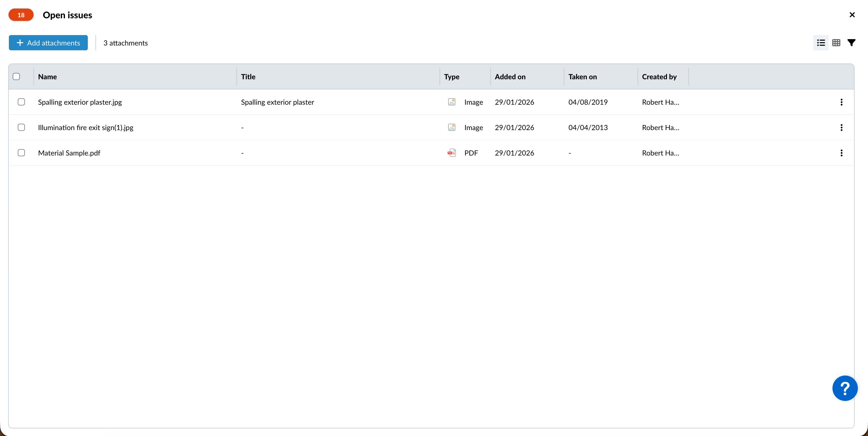Open the Material Sample.pdf file name
The image size is (868, 436).
pos(69,153)
